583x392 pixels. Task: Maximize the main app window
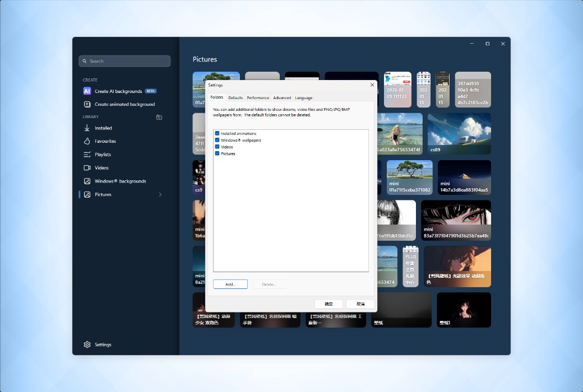488,44
